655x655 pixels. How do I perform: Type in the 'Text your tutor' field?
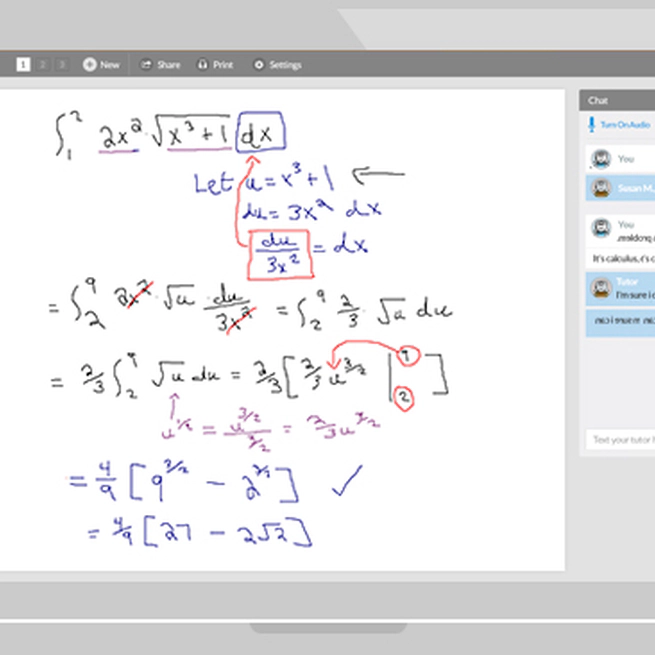pos(620,440)
